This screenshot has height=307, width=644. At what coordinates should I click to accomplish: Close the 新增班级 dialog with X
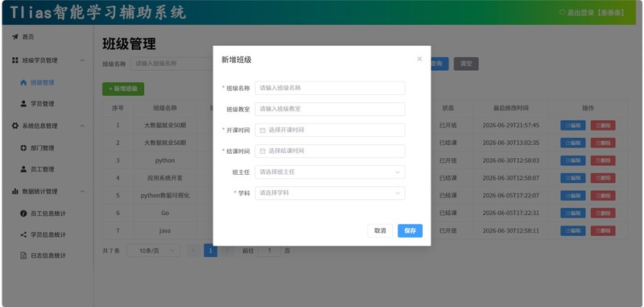click(419, 59)
